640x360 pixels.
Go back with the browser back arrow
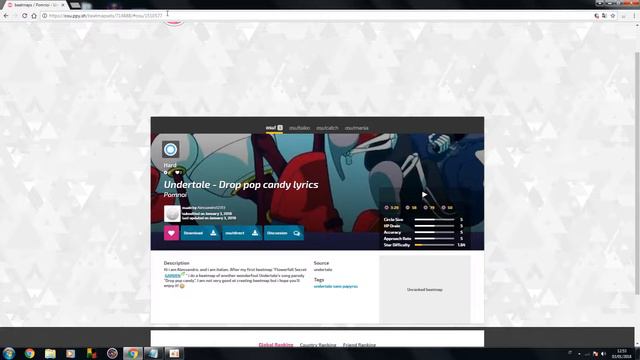click(6, 16)
